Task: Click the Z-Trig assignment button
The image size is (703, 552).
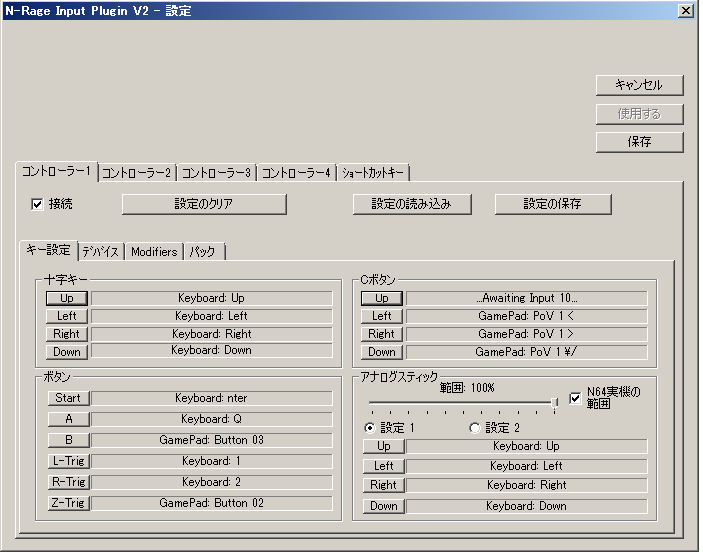Action: (68, 503)
